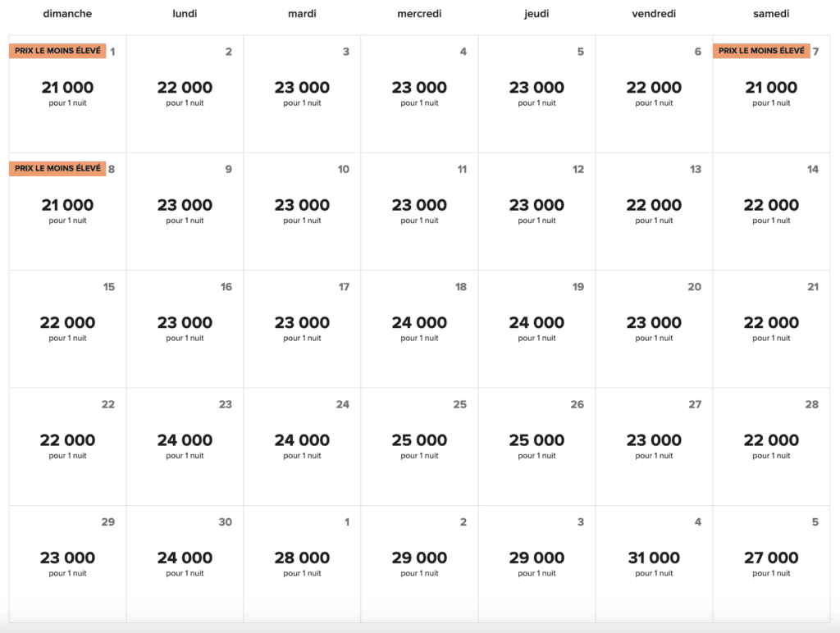Choose jeudi 26 at 25 000
Screen dimensions: 840x633
(x=536, y=445)
